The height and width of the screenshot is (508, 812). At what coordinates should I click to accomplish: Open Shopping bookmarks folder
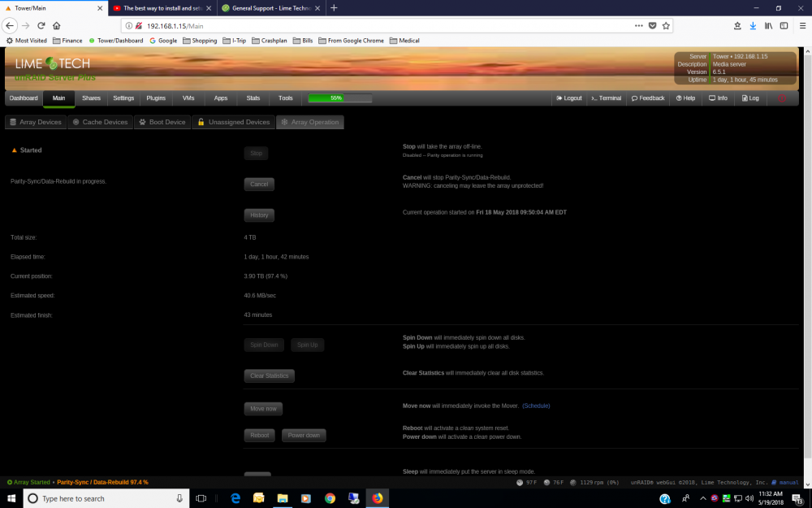coord(200,41)
